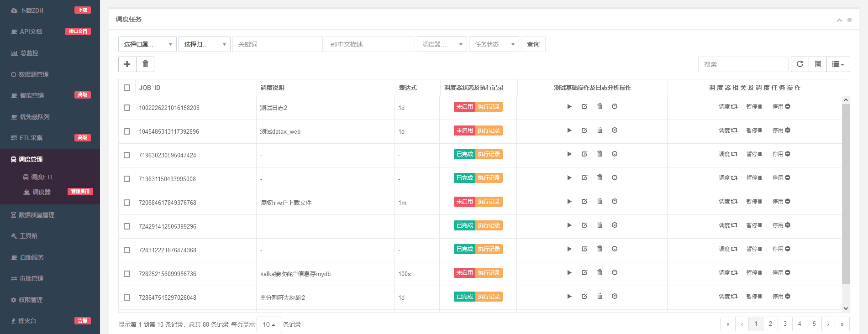Click 暂停 for job 测试datax_web

pos(754,130)
